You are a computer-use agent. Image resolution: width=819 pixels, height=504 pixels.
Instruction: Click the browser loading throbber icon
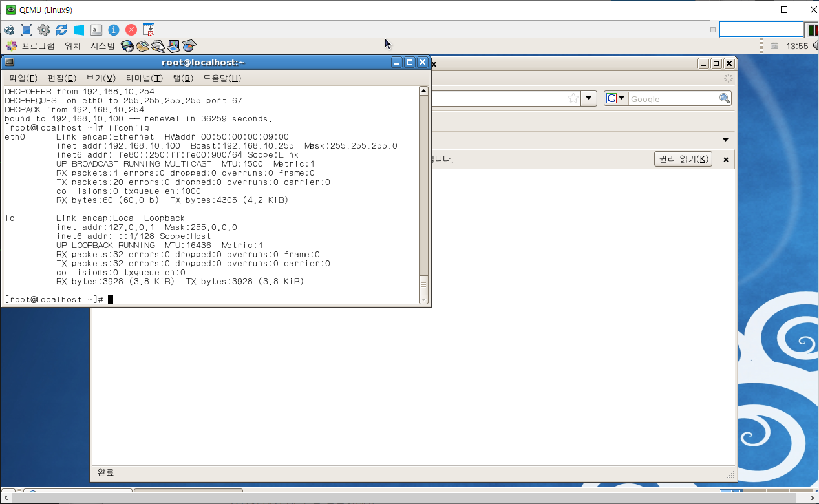pos(728,78)
